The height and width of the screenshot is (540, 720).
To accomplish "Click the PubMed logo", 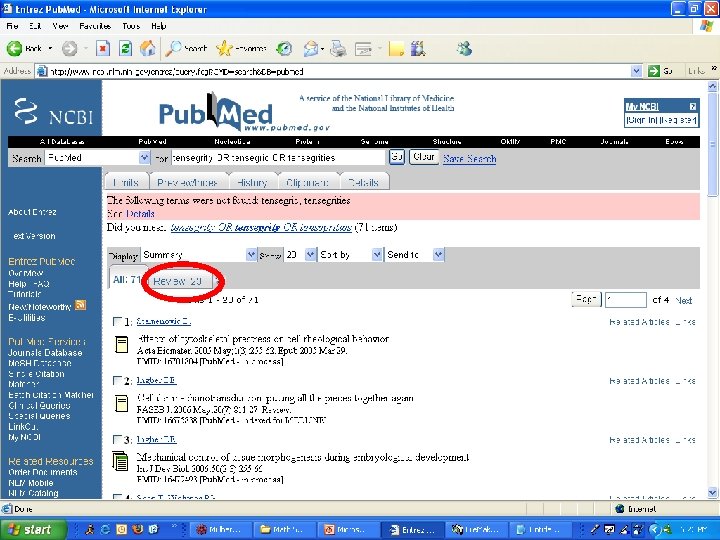I will tap(216, 112).
